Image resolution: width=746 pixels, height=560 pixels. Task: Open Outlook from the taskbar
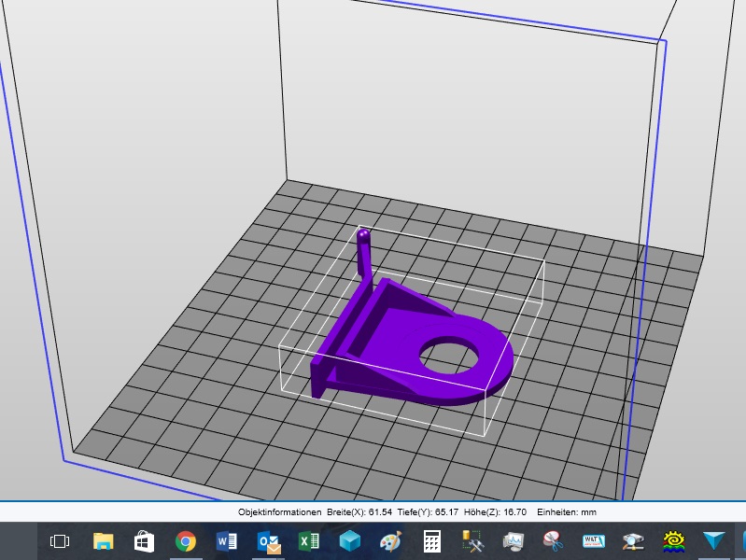(269, 541)
